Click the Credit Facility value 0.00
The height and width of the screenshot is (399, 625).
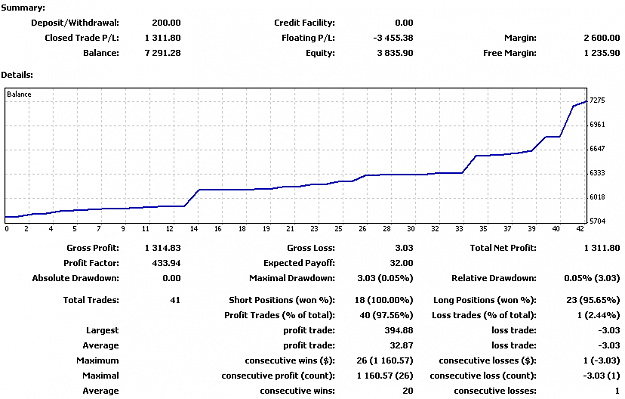click(x=404, y=23)
